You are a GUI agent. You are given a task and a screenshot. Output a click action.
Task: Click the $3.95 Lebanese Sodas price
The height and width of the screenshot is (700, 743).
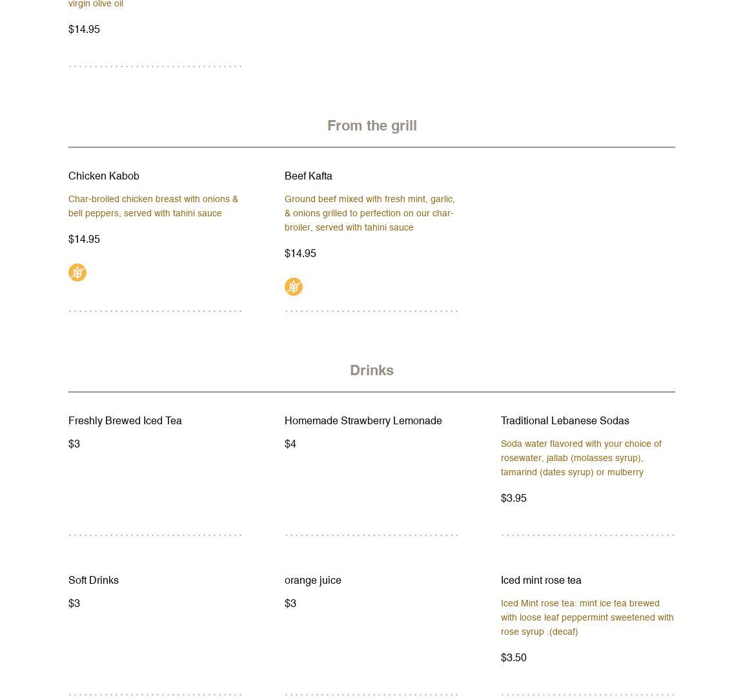pyautogui.click(x=514, y=498)
